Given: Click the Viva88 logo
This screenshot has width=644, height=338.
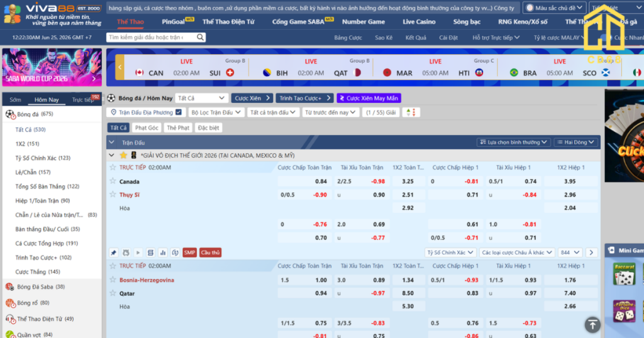Looking at the screenshot, I should 52,14.
